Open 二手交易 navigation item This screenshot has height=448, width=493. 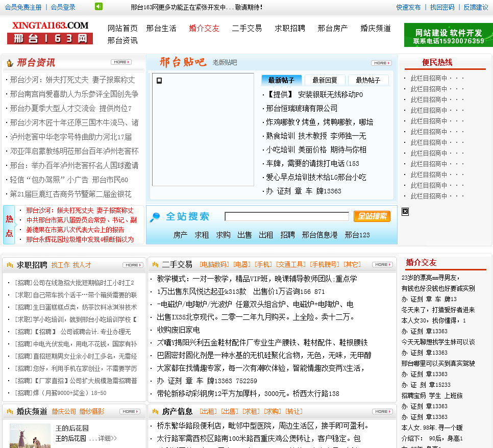[247, 28]
